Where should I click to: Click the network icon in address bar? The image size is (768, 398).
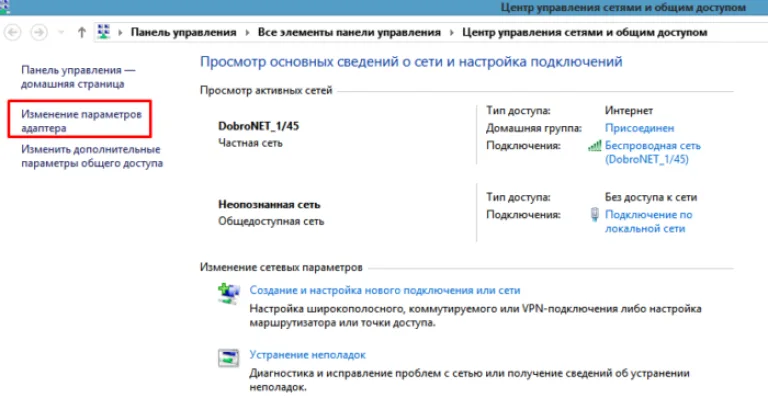click(103, 32)
